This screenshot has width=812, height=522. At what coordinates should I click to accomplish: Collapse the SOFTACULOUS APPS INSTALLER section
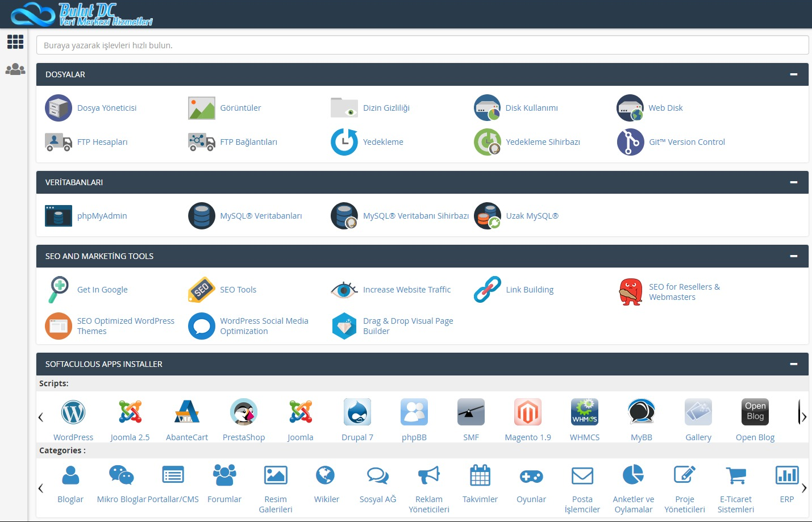pos(794,364)
